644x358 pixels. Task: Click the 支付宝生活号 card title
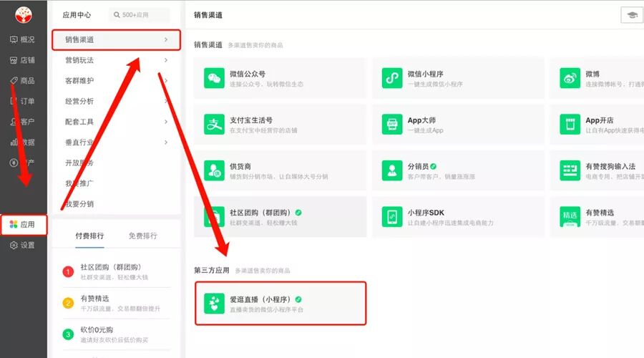click(x=251, y=120)
